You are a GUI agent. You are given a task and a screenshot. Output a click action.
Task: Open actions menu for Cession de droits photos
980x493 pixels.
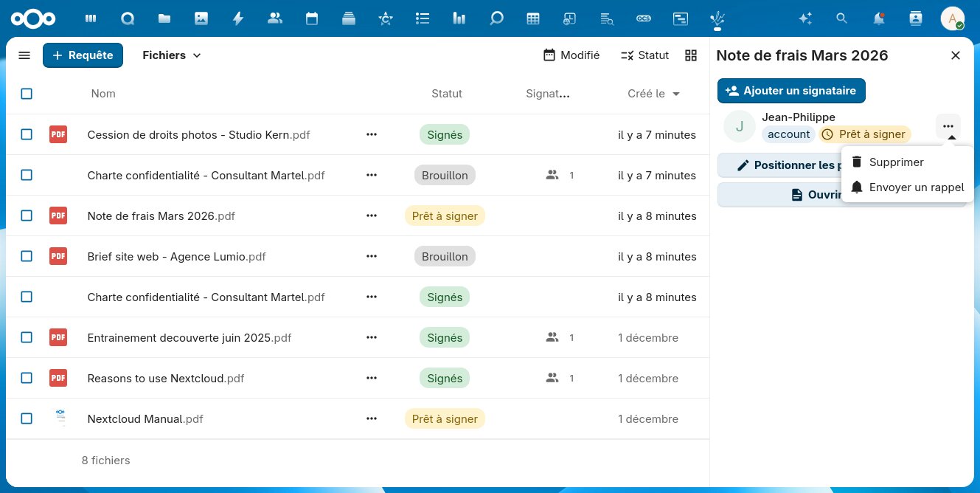click(372, 134)
